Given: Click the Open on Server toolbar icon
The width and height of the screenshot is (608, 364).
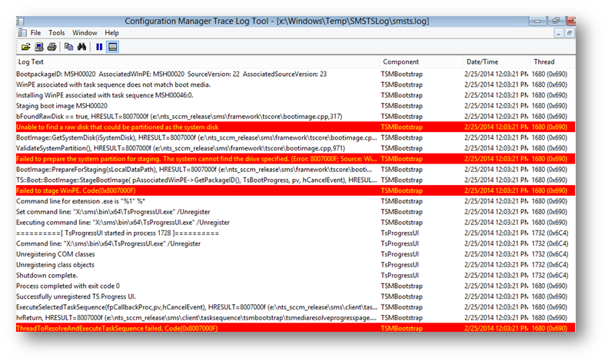Looking at the screenshot, I should 38,47.
